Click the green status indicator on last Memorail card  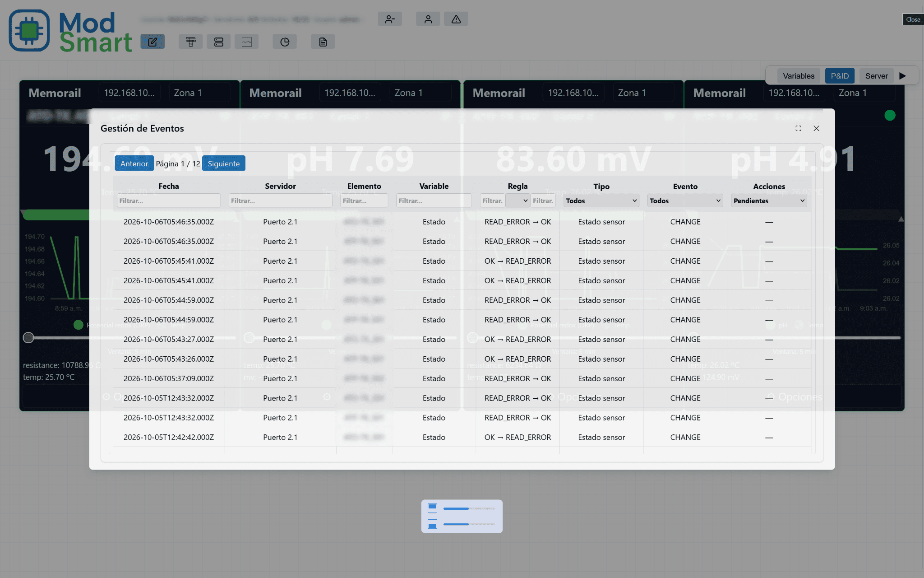pyautogui.click(x=890, y=115)
